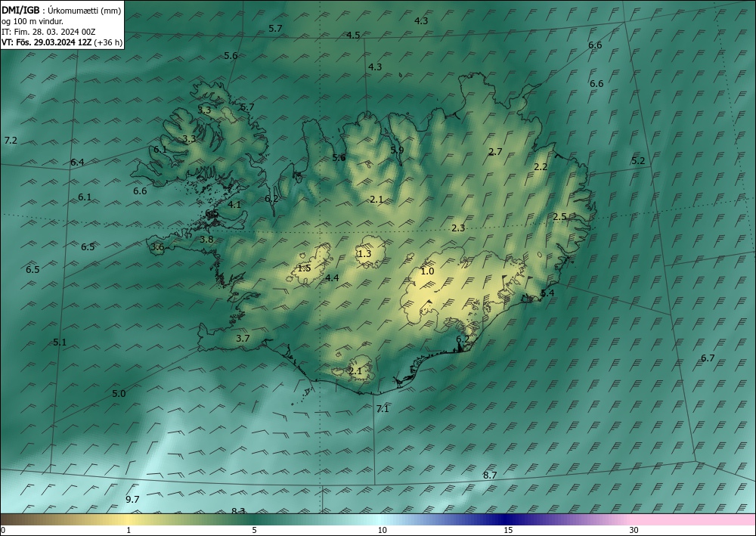The image size is (756, 536).
Task: Click the color scale tick label 0
Action: (3, 530)
